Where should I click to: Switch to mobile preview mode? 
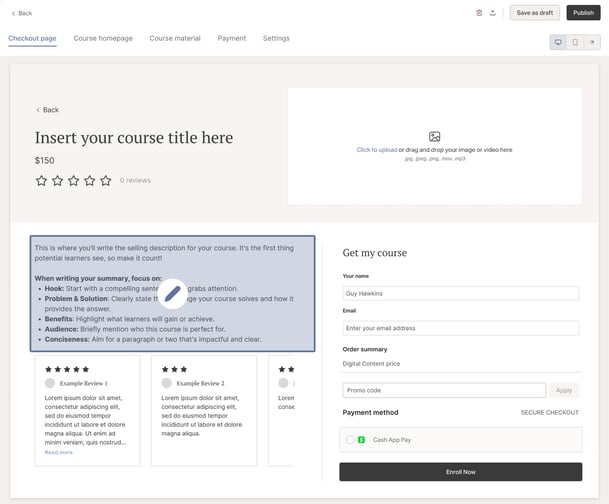click(575, 42)
